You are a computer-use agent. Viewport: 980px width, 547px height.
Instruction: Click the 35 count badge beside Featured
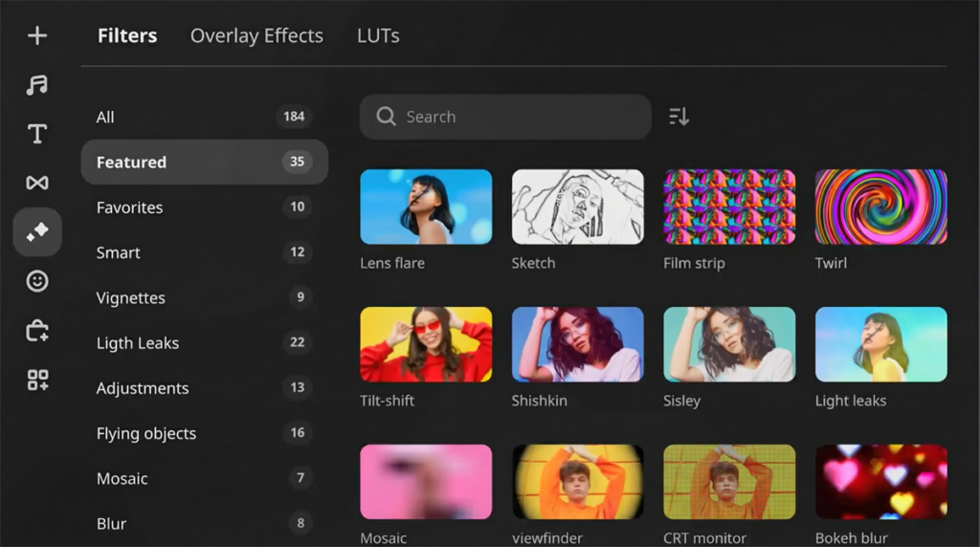297,161
